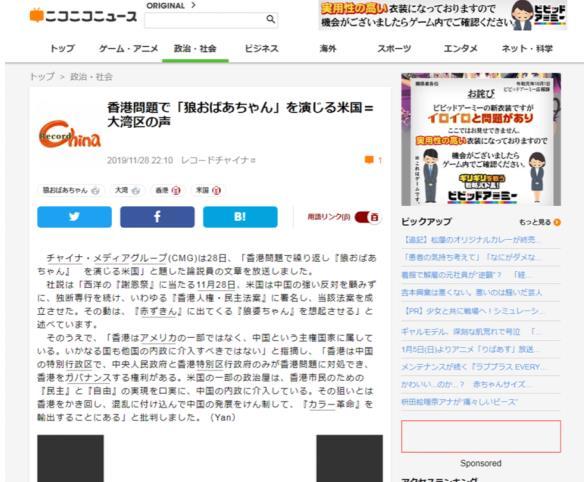Share article via Twitter bird button
The width and height of the screenshot is (584, 482).
[x=74, y=216]
